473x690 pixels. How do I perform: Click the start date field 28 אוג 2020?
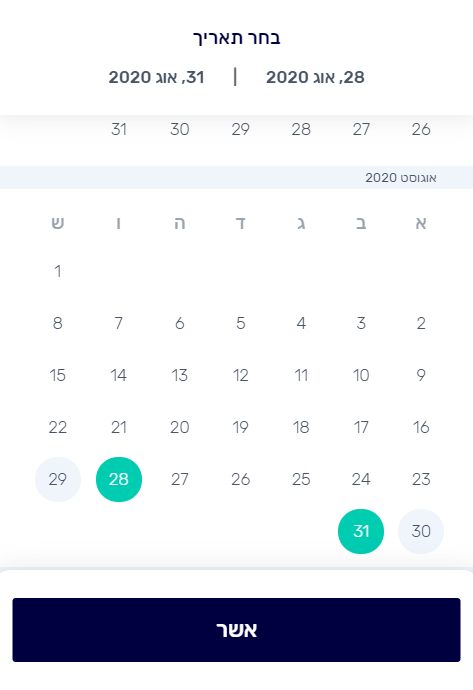315,77
